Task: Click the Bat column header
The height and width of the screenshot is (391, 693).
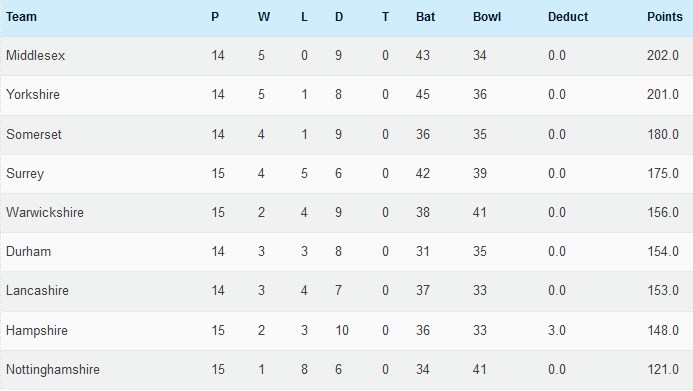Action: [x=425, y=17]
